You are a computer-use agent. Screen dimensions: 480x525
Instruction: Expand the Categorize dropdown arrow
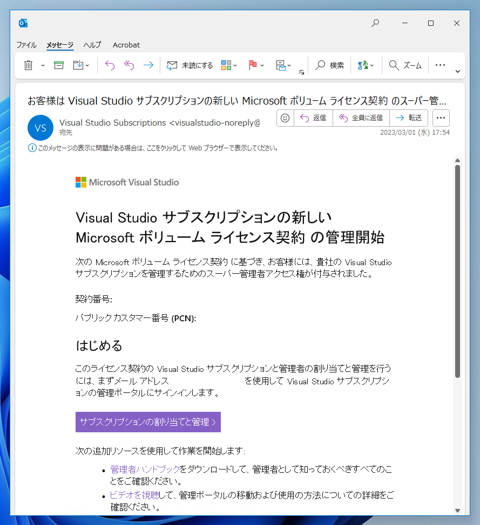[235, 66]
